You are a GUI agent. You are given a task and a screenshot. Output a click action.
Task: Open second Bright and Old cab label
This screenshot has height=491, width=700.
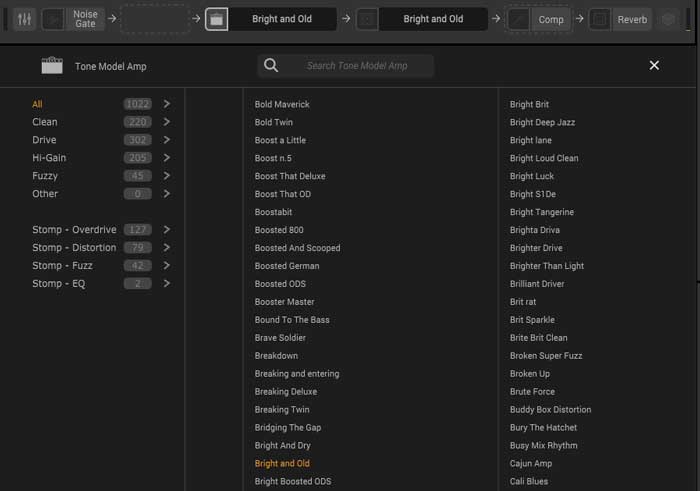[433, 19]
